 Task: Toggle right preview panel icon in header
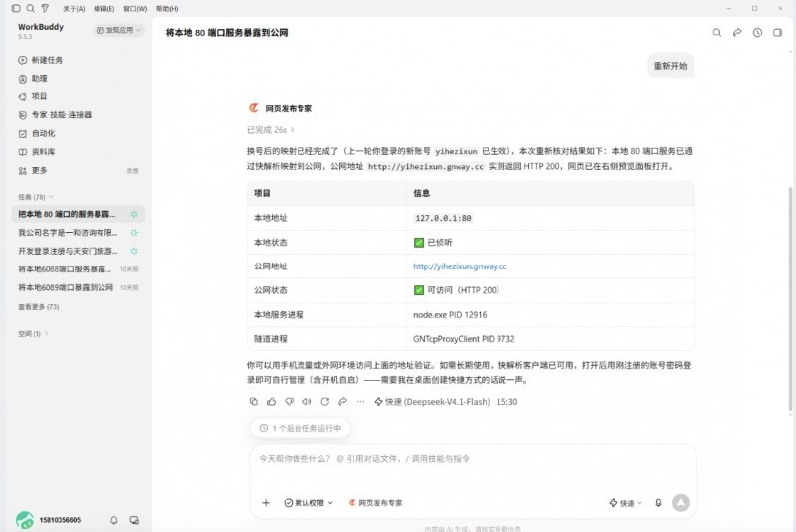tap(777, 33)
